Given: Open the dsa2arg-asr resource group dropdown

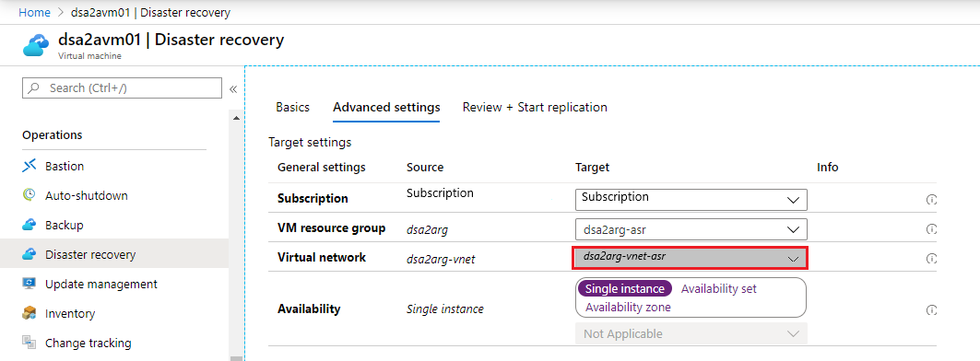Looking at the screenshot, I should point(691,229).
